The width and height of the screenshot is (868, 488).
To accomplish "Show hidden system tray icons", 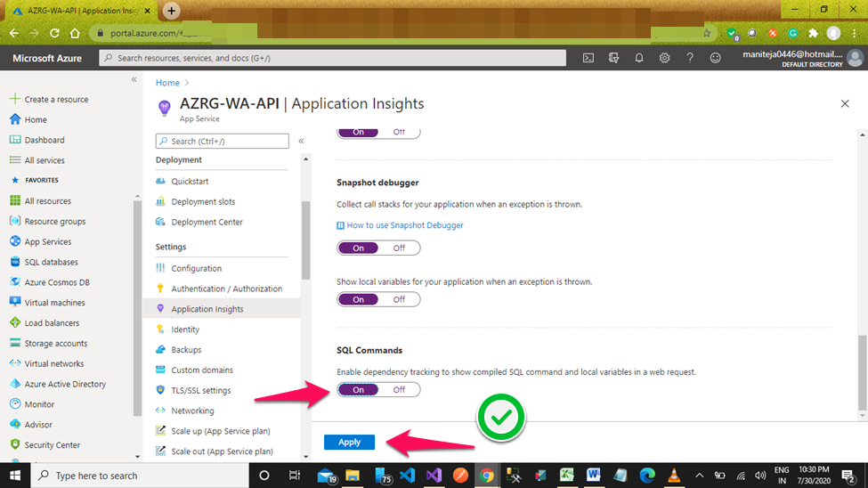I will pos(699,476).
